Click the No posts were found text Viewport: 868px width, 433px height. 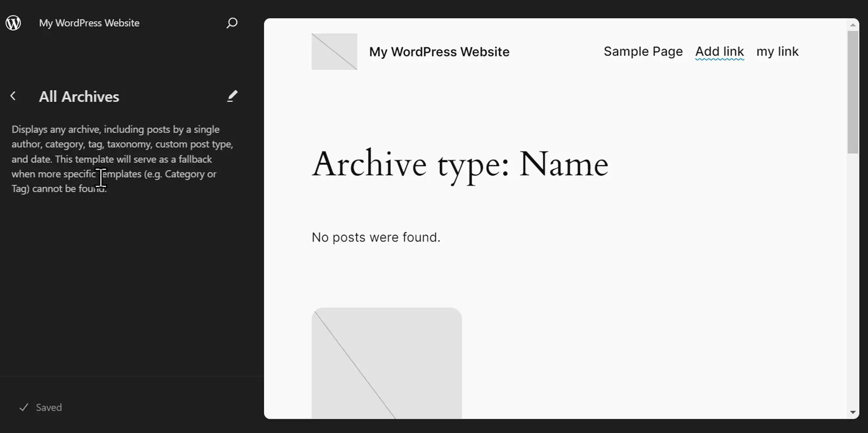coord(376,237)
